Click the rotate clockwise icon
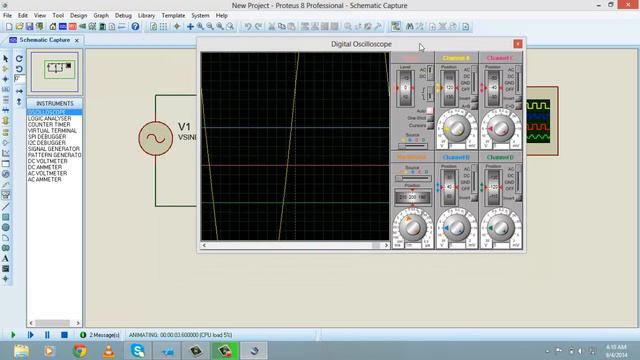Screen dimensions: 640x360 coord(19,59)
